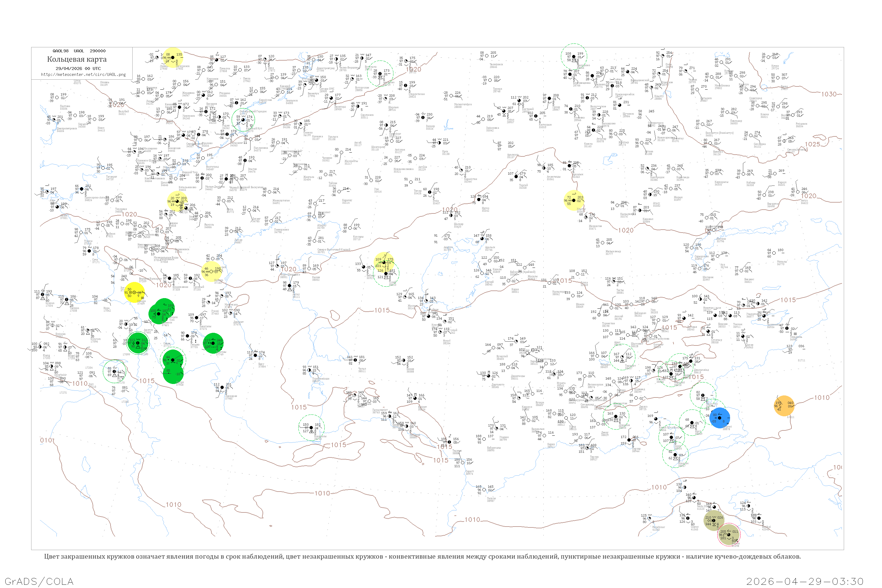The image size is (882, 588).
Task: Click the 1030 isobar label
Action: [829, 94]
